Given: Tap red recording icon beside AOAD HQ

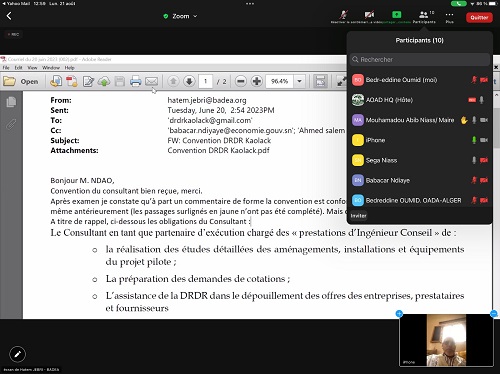Looking at the screenshot, I should (472, 100).
